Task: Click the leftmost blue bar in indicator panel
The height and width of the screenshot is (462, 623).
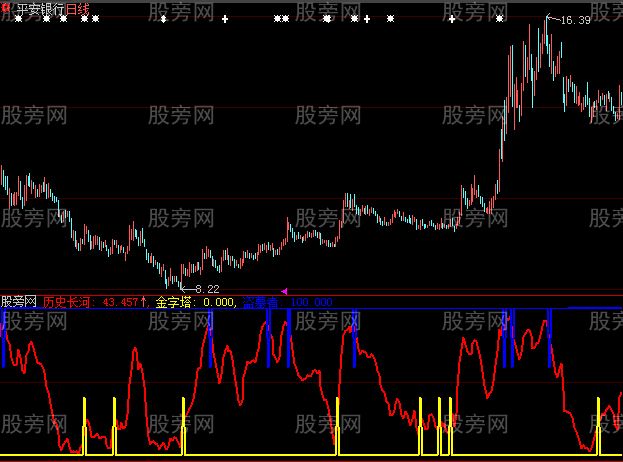Action: tap(3, 340)
